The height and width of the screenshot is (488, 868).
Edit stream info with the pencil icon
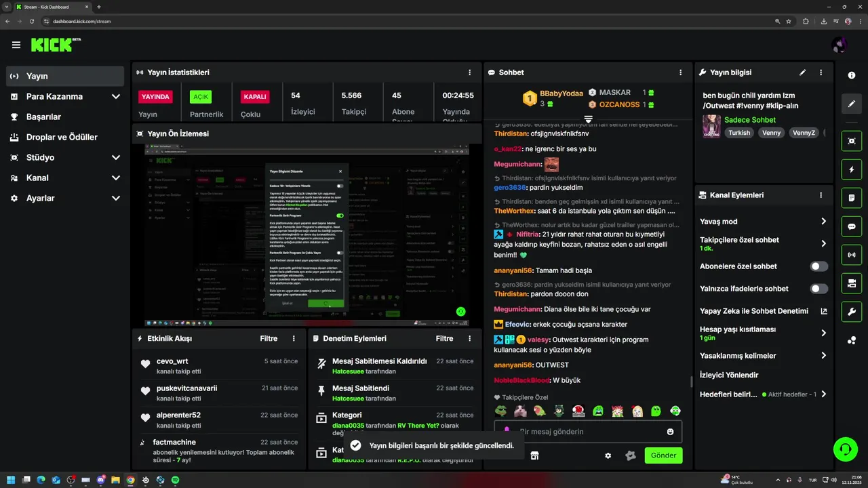803,73
